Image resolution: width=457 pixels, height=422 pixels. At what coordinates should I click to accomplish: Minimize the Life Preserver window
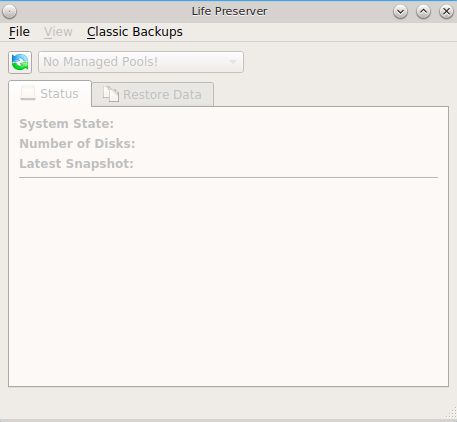click(400, 12)
